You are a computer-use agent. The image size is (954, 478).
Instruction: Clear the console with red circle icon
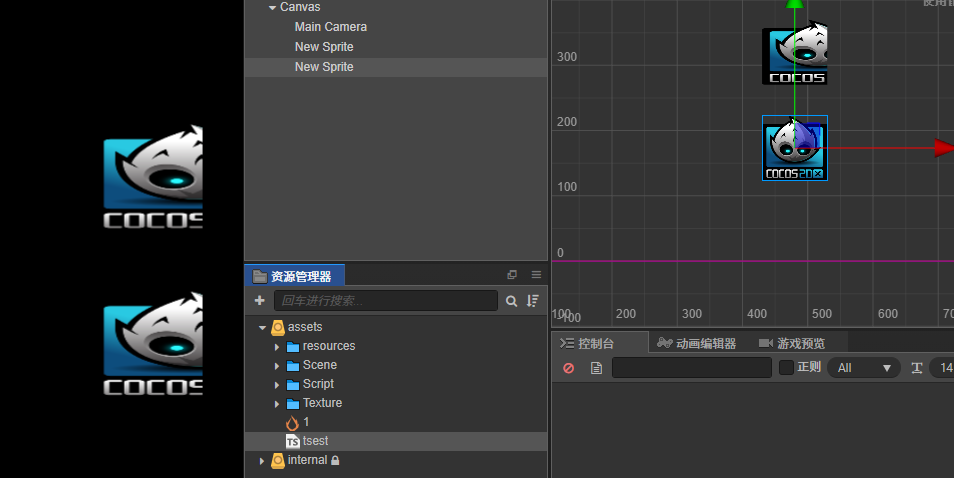pyautogui.click(x=568, y=368)
